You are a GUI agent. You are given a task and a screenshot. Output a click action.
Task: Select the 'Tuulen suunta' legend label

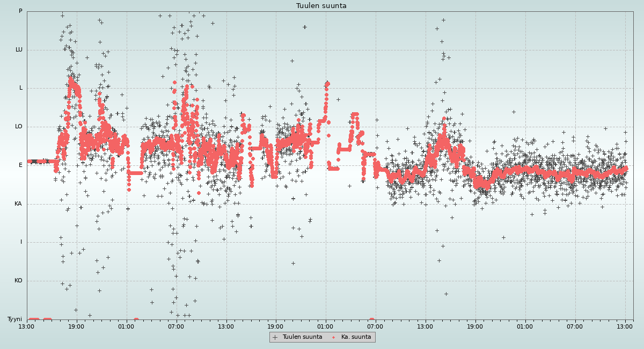[302, 337]
